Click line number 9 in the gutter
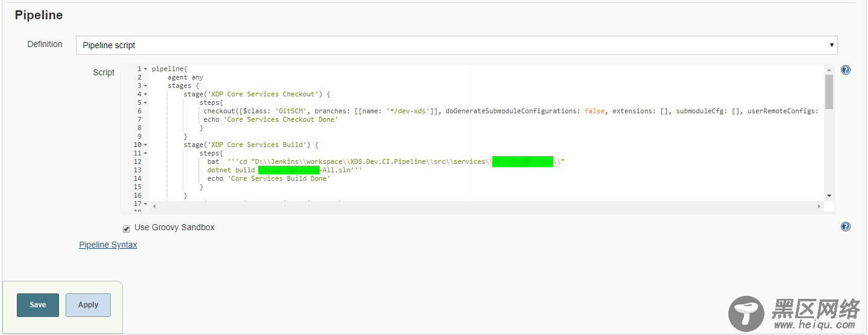 (x=139, y=137)
